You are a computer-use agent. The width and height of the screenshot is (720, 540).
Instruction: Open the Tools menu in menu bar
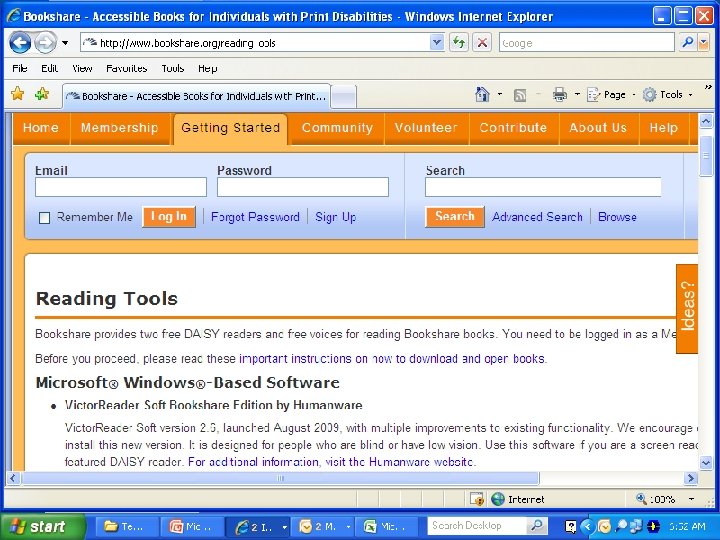coord(173,68)
